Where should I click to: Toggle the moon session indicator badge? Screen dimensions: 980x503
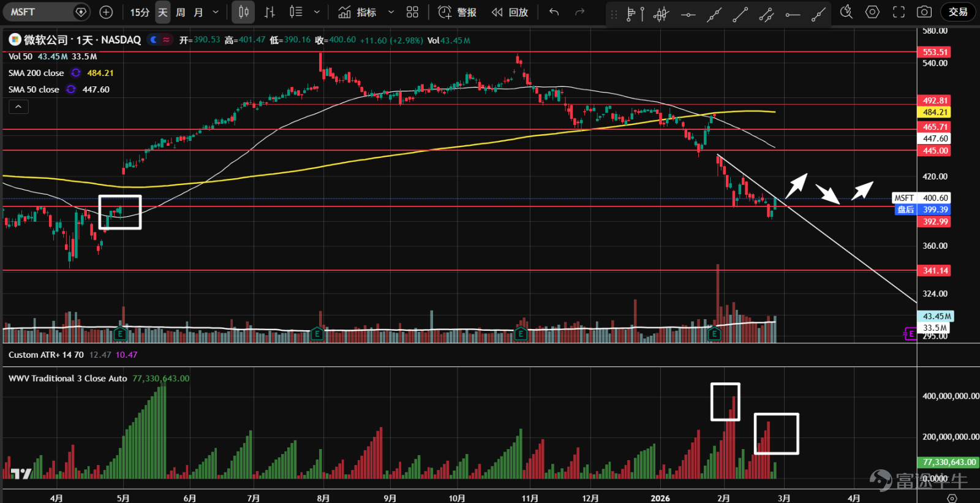(154, 40)
